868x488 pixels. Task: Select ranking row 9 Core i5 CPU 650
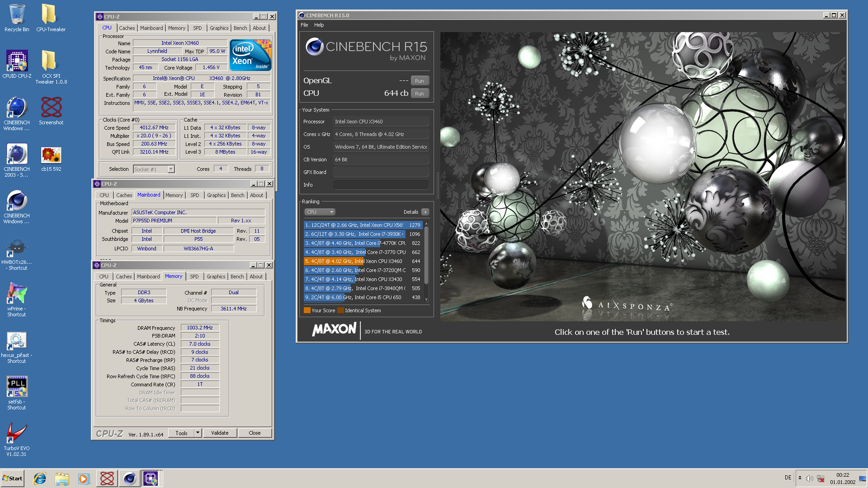(363, 297)
